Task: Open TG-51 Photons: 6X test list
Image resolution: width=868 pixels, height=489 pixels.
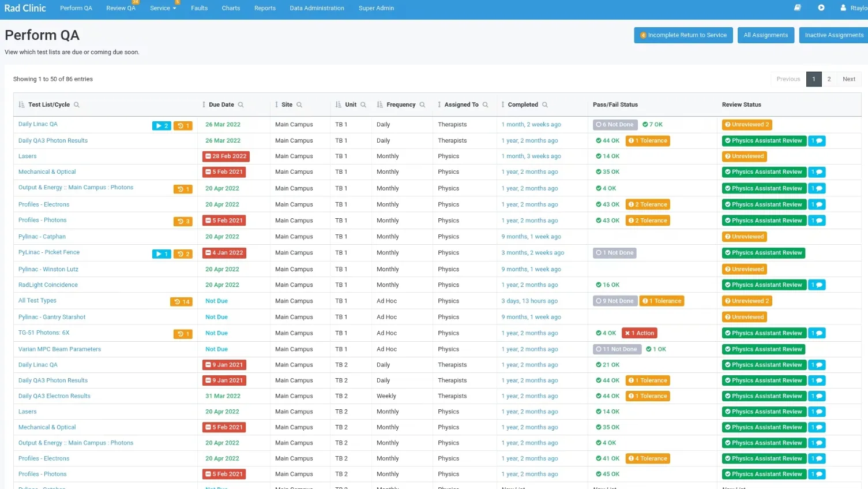Action: [44, 333]
